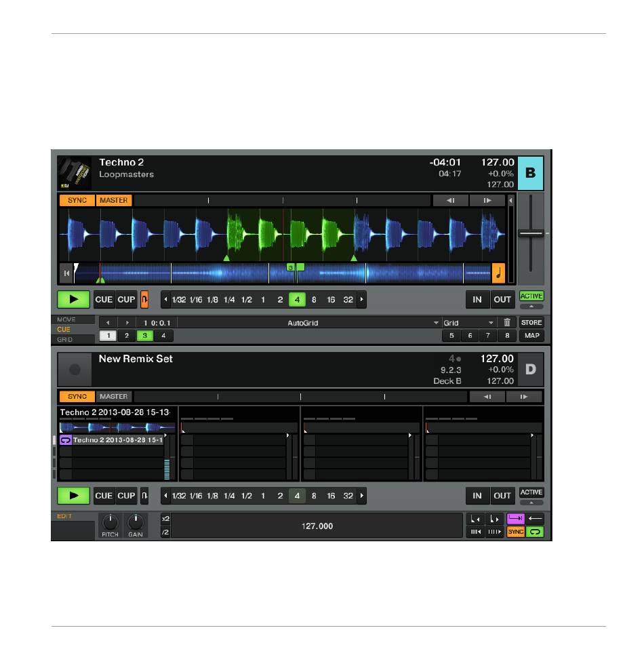This screenshot has height=645, width=644.
Task: Collapse Deck B advanced panel arrow
Action: pyautogui.click(x=531, y=307)
